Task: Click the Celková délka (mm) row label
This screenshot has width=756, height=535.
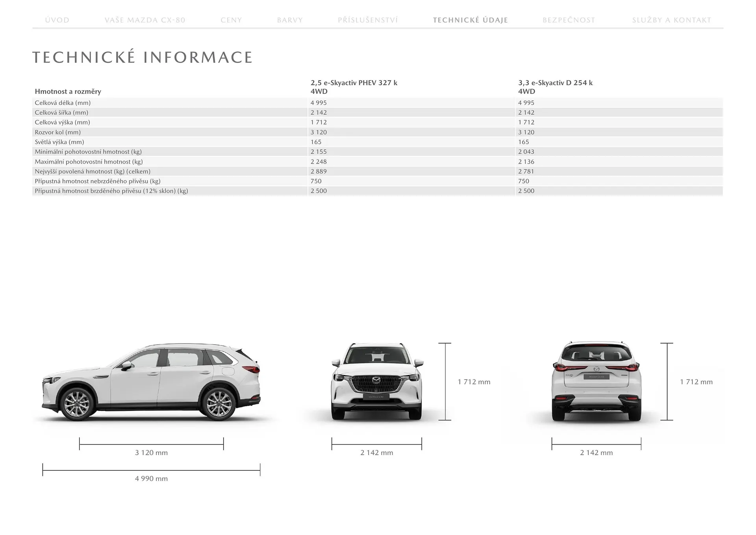Action: tap(63, 103)
